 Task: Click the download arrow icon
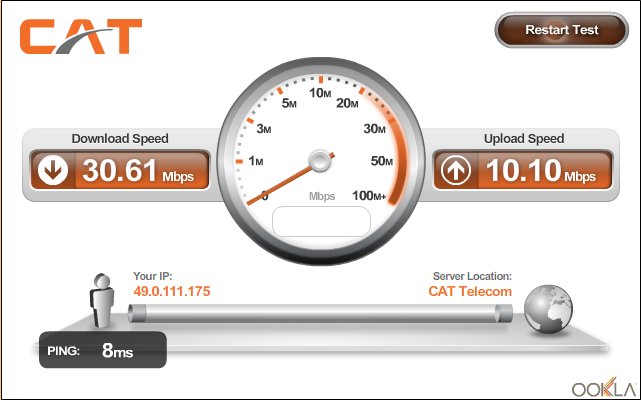click(x=53, y=170)
